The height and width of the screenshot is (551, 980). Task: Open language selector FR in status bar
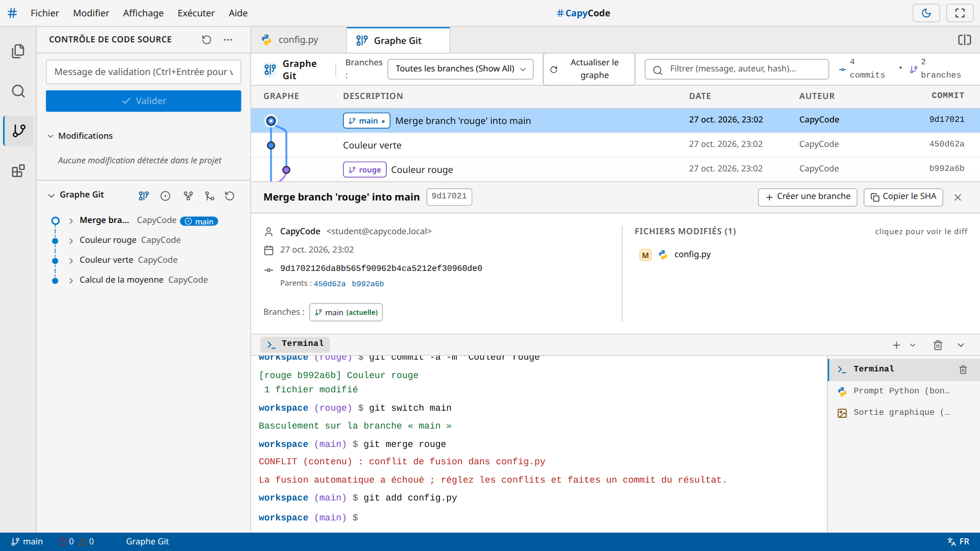(x=958, y=542)
